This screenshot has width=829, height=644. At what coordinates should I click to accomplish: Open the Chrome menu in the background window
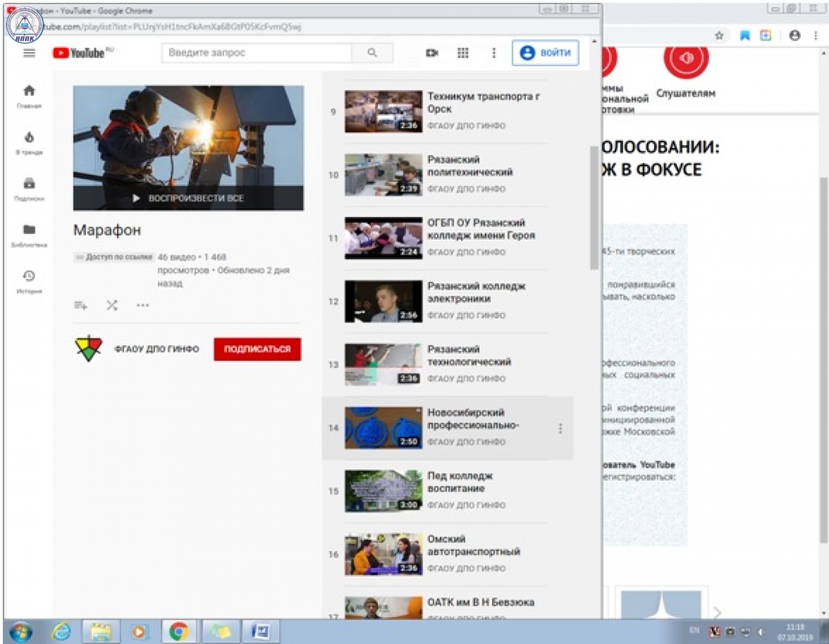point(816,35)
